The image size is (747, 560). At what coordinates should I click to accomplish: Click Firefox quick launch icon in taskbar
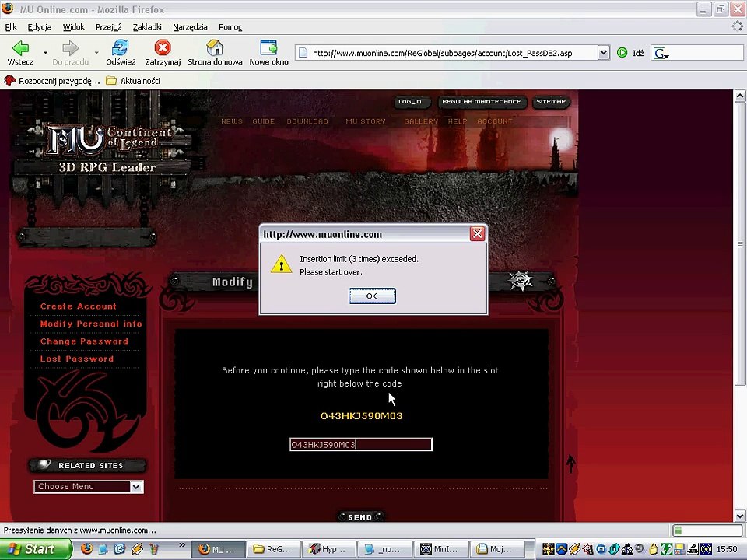86,549
